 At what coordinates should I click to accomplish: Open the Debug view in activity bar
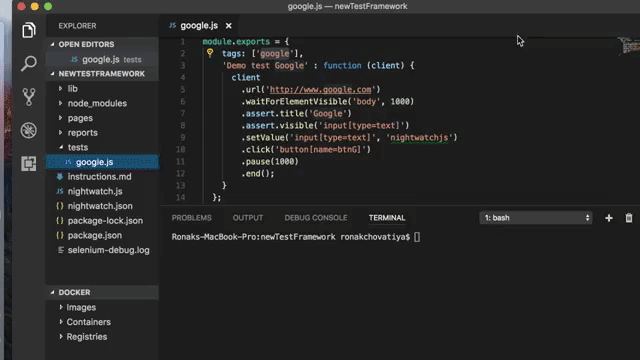pos(29,130)
